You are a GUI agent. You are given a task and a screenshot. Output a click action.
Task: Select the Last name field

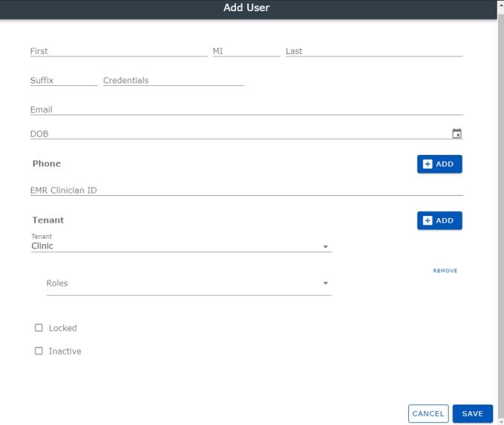pyautogui.click(x=374, y=51)
